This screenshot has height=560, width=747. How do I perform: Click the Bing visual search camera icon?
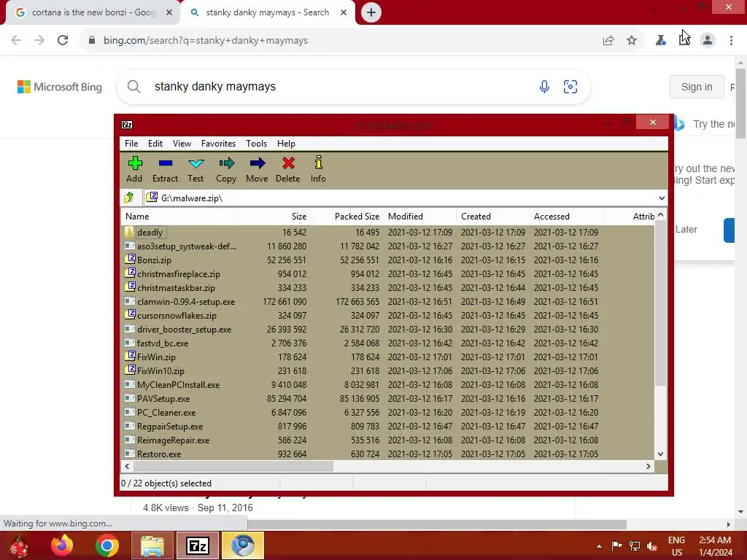coord(570,87)
